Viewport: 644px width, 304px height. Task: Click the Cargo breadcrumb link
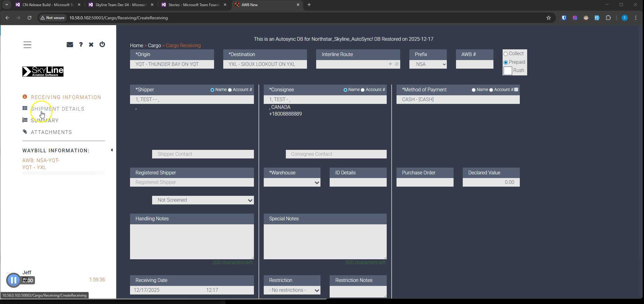pos(154,46)
